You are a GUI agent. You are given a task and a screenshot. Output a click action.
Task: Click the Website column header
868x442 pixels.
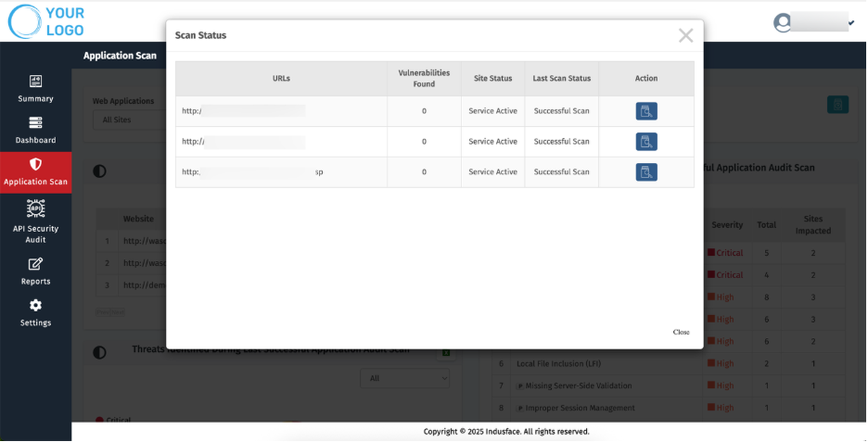138,219
